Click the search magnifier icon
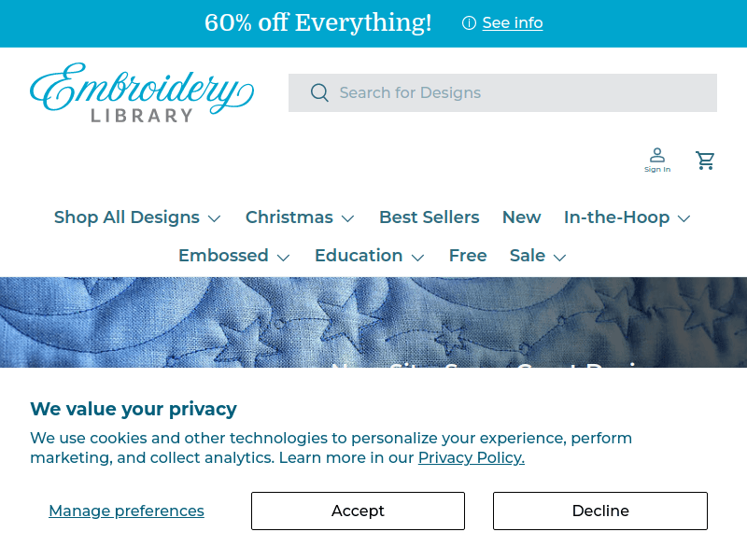747x560 pixels. [319, 92]
